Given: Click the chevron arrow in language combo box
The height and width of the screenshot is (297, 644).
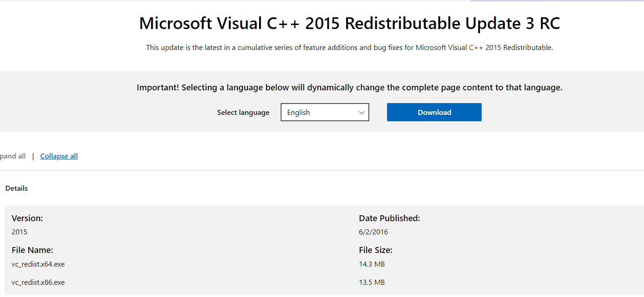Looking at the screenshot, I should [362, 113].
